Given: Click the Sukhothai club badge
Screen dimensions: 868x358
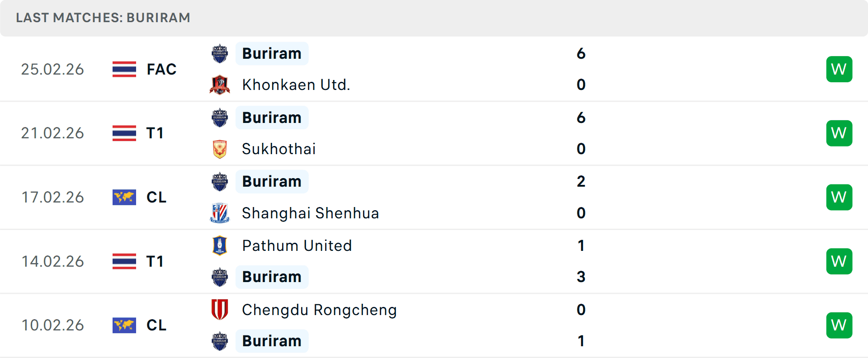Looking at the screenshot, I should click(220, 148).
